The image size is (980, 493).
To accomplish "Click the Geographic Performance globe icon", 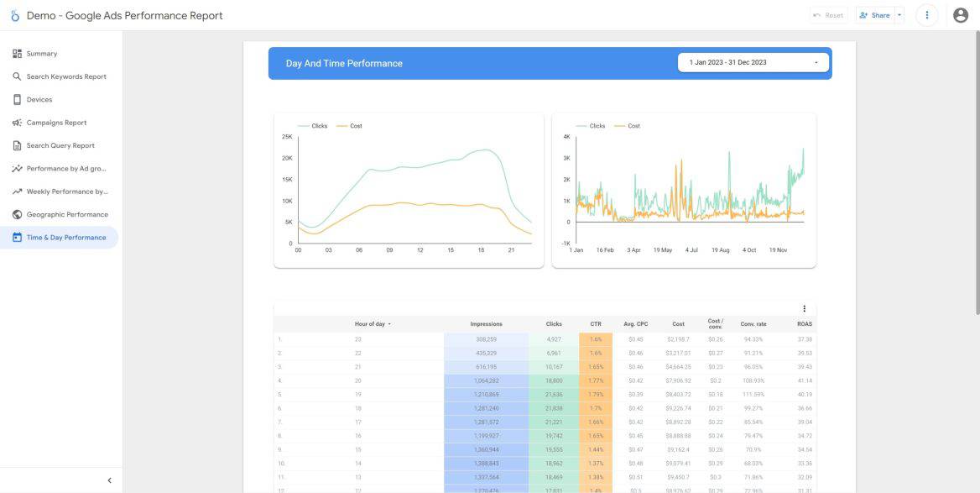I will [17, 214].
